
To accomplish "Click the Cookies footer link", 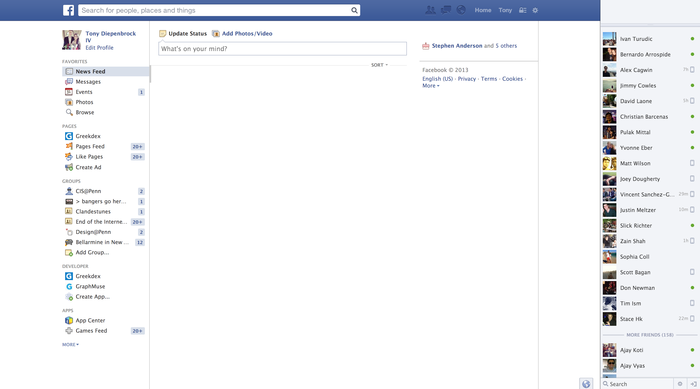I will click(512, 79).
